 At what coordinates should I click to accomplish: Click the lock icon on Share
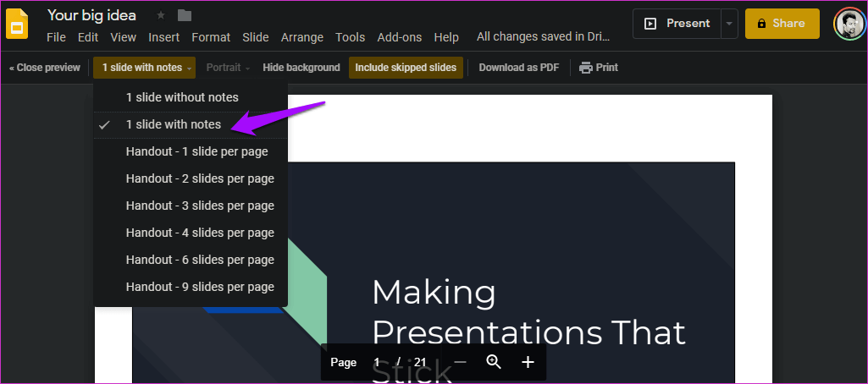pyautogui.click(x=761, y=24)
